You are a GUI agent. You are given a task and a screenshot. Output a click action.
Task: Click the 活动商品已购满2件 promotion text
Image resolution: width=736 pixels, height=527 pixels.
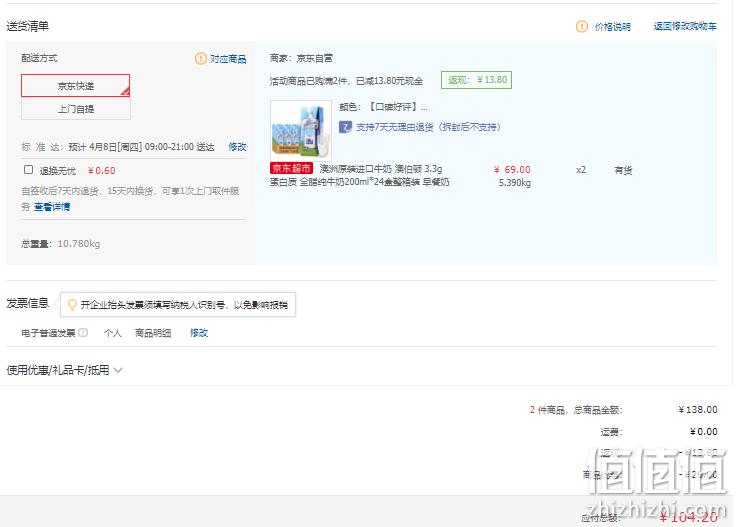point(346,81)
